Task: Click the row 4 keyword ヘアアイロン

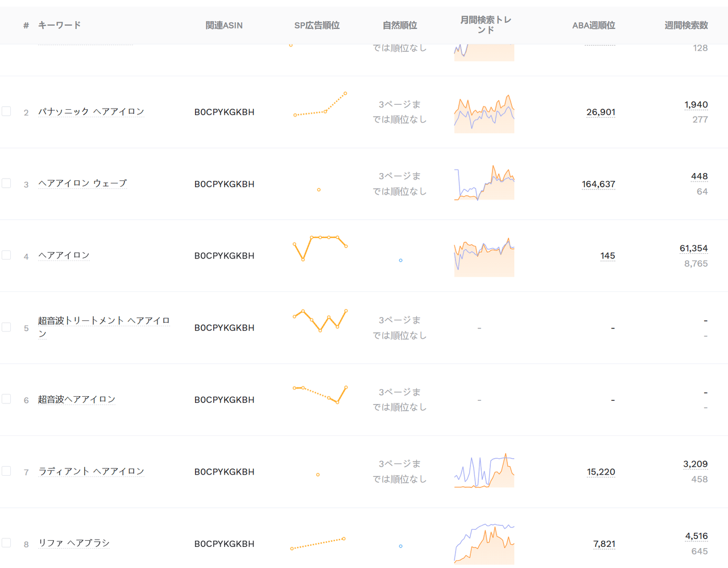Action: pos(64,256)
